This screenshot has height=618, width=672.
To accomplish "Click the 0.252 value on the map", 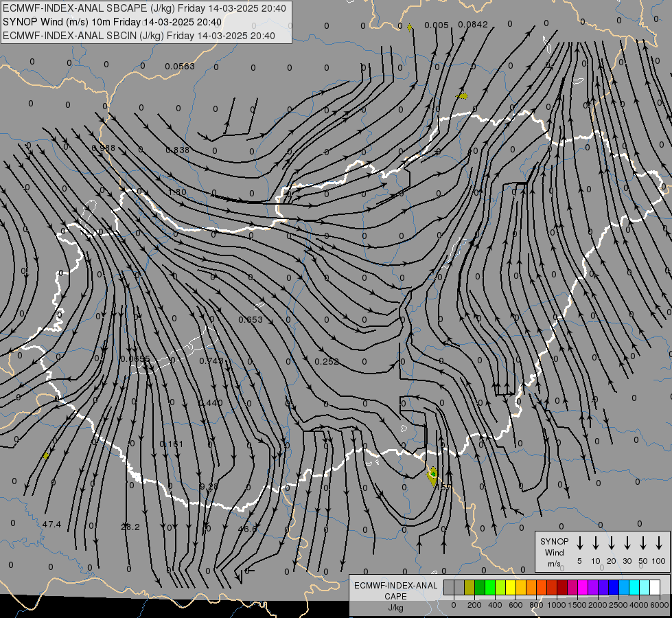I will click(x=327, y=362).
